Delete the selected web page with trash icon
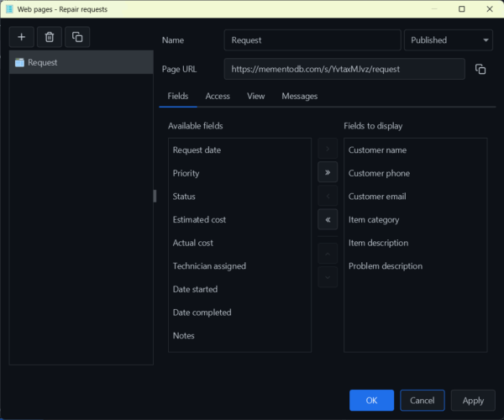This screenshot has width=504, height=420. point(50,37)
